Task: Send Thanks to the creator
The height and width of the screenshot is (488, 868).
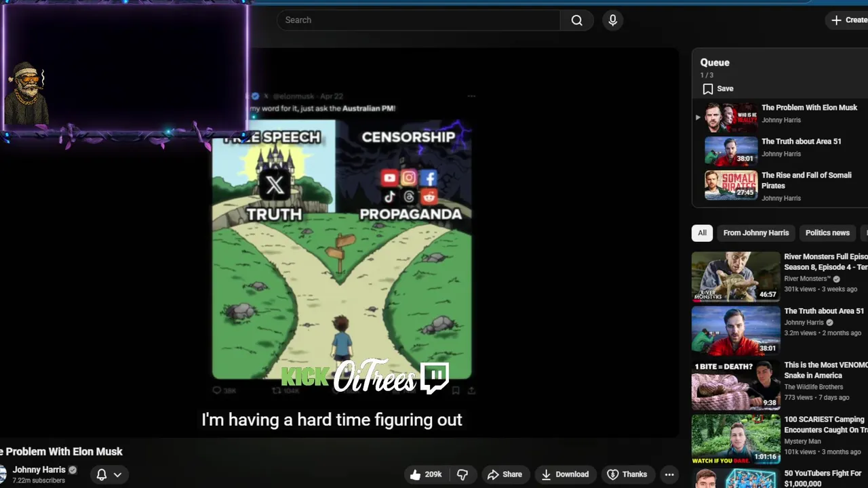Action: [x=627, y=474]
